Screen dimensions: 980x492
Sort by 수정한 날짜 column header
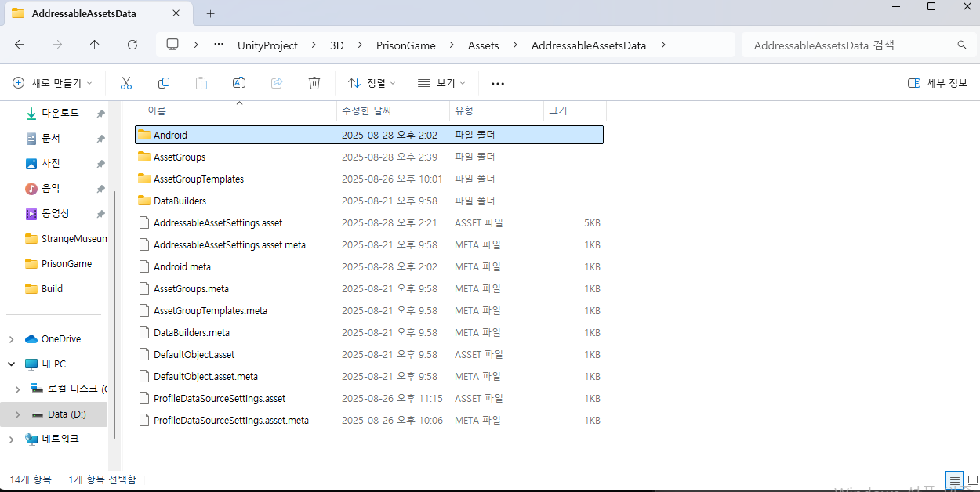pyautogui.click(x=394, y=111)
